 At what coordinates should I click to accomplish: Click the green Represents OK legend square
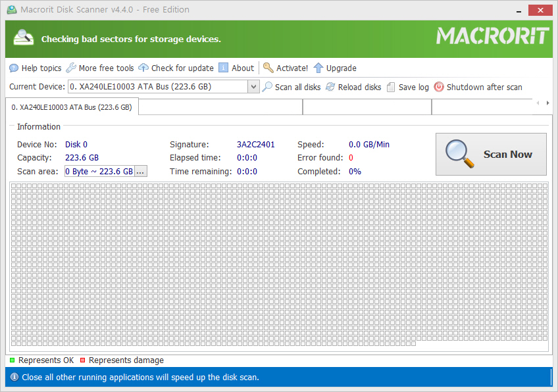(x=12, y=360)
